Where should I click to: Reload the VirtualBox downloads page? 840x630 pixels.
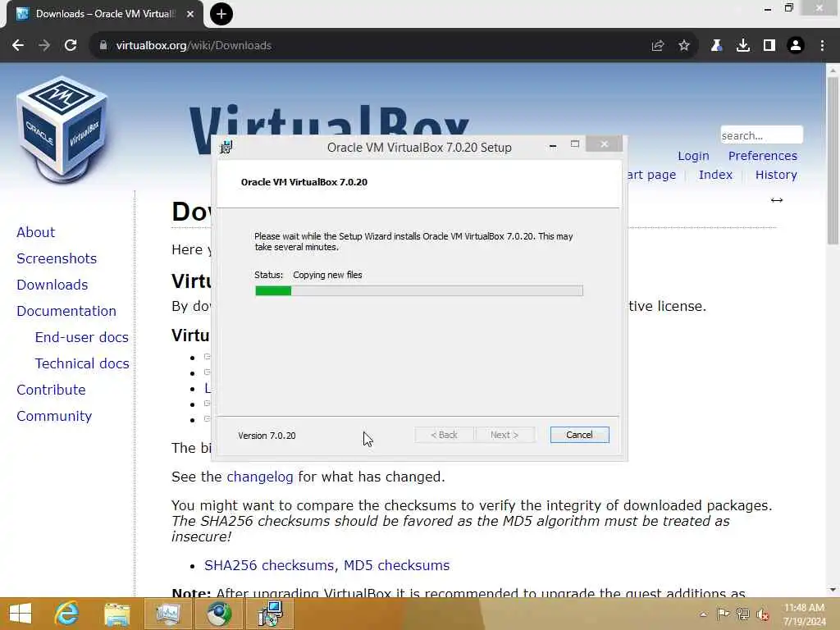pos(71,46)
